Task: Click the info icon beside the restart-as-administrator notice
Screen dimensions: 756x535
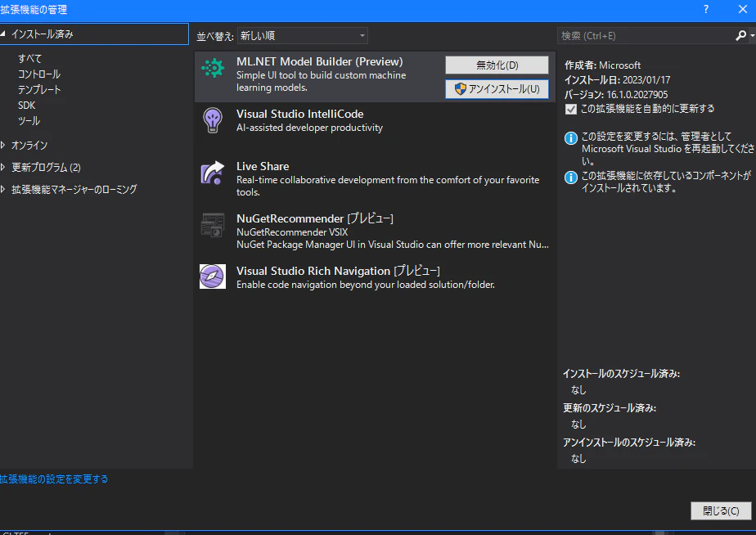Action: 571,138
